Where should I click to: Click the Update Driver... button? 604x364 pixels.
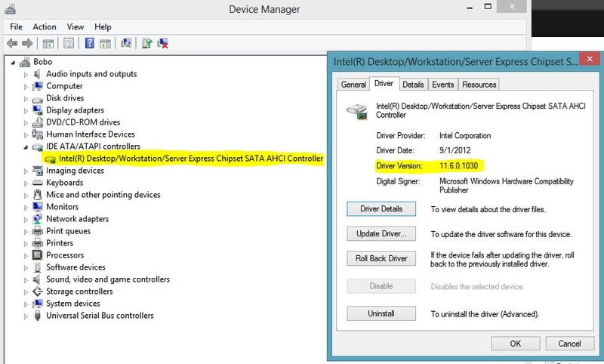[381, 234]
